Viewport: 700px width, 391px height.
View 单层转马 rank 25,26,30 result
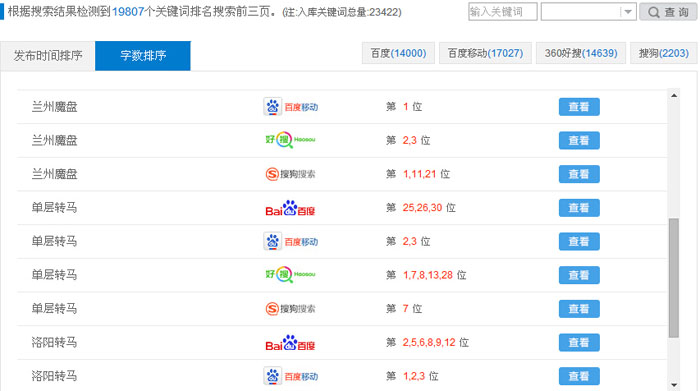point(579,208)
